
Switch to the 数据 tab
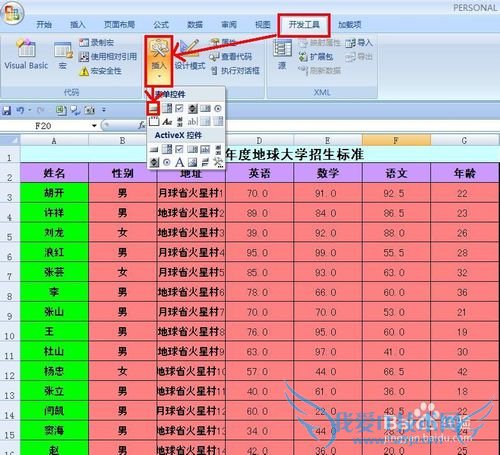195,24
